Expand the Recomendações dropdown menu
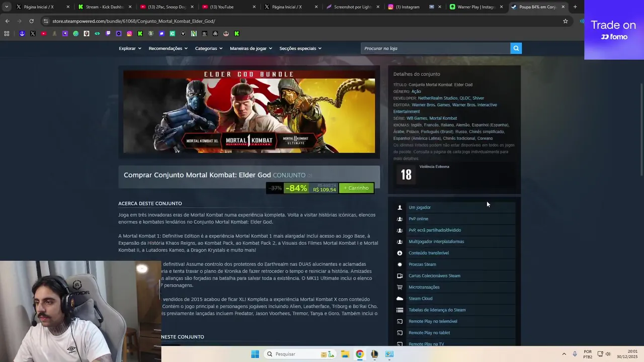Image resolution: width=644 pixels, height=362 pixels. (168, 48)
